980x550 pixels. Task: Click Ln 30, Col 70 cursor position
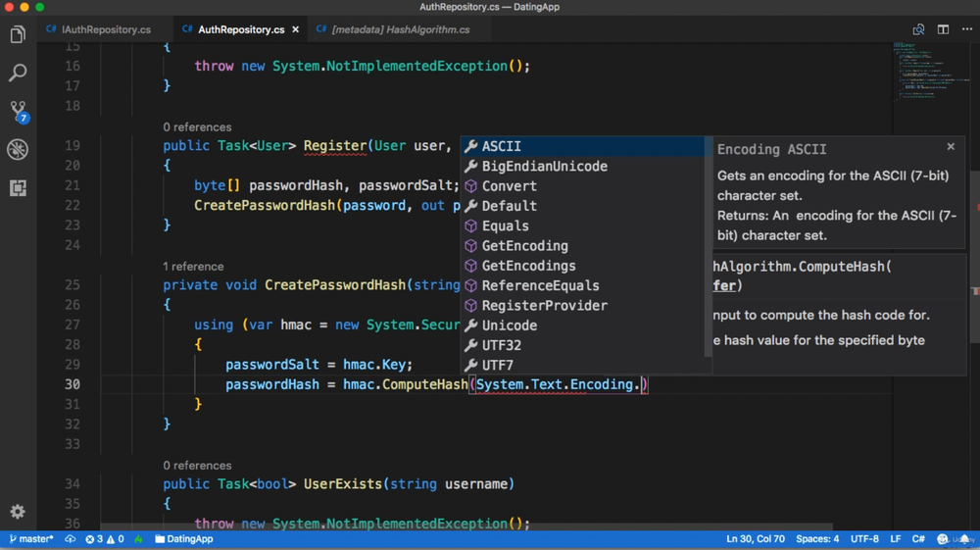pyautogui.click(x=755, y=539)
